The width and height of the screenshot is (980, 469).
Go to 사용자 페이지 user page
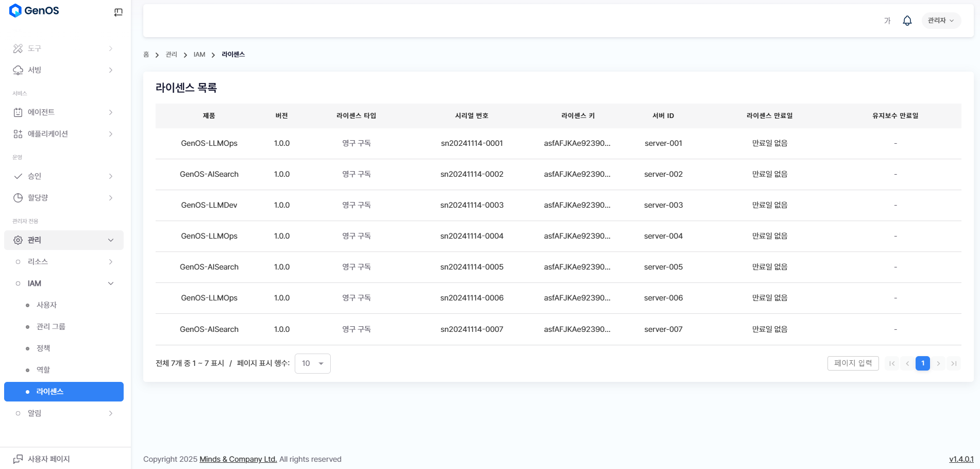click(x=48, y=459)
